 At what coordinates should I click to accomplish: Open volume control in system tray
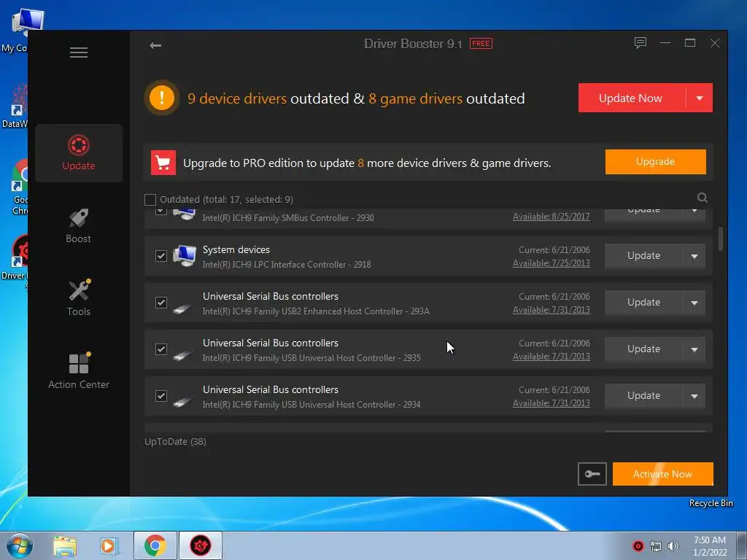(x=673, y=546)
